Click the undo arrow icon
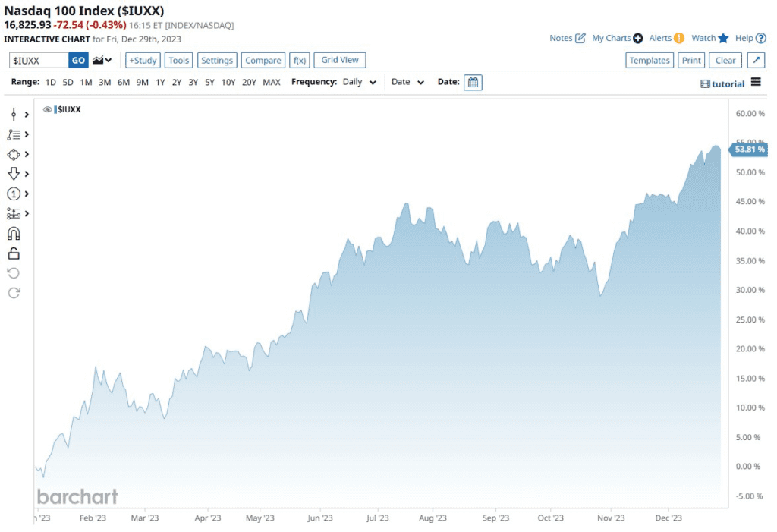This screenshot has width=777, height=532. click(x=14, y=273)
